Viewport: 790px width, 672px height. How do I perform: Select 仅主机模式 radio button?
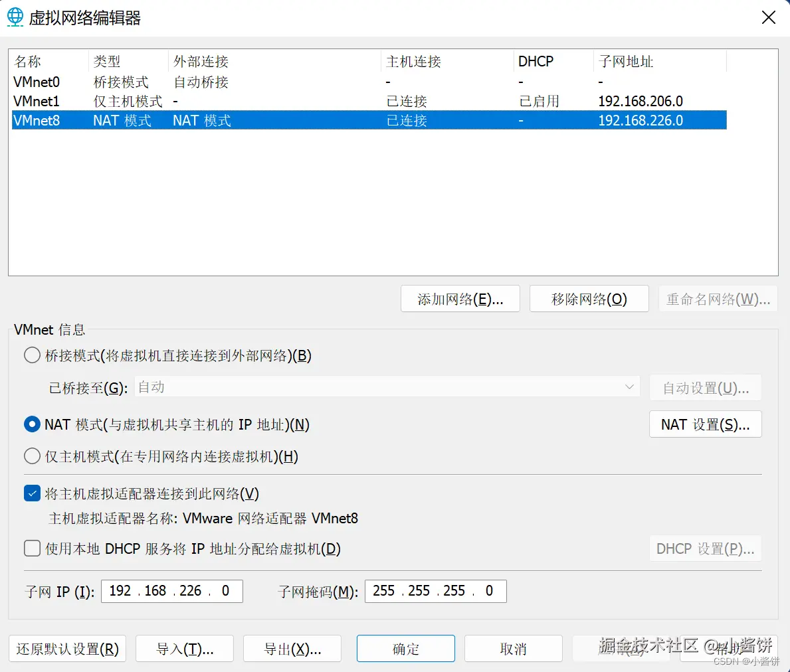pyautogui.click(x=33, y=456)
